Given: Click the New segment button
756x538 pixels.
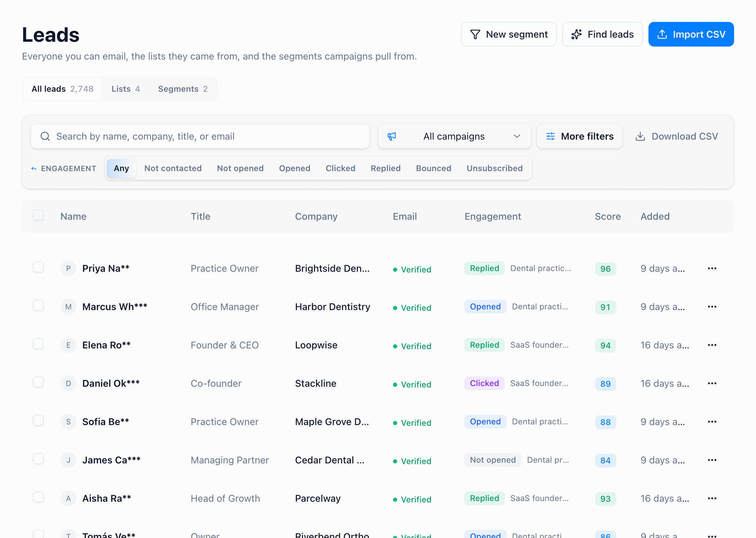Looking at the screenshot, I should click(x=509, y=35).
